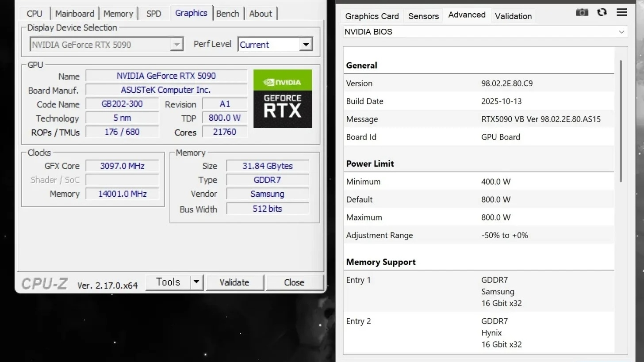Screen dimensions: 644x362
Task: Click the Board Id GPU Board value
Action: point(501,137)
